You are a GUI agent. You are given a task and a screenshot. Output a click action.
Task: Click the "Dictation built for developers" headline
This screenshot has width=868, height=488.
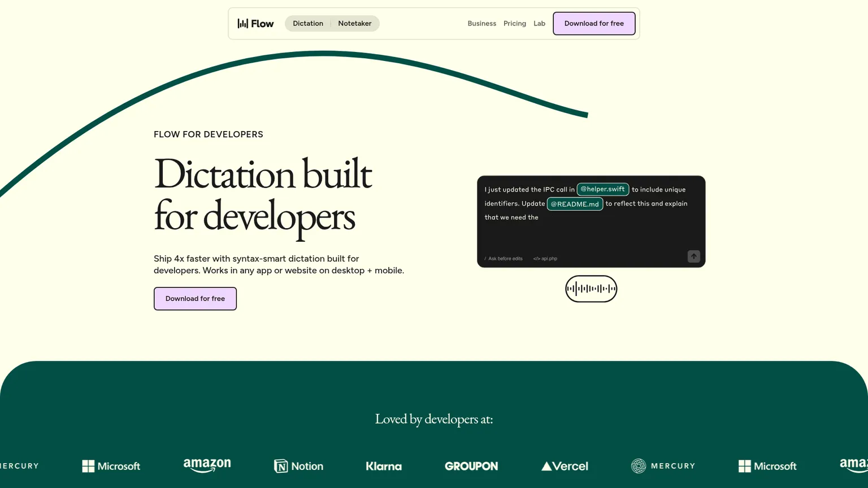pos(263,195)
